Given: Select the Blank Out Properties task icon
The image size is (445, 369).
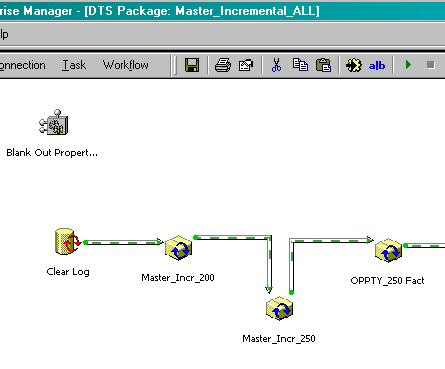Looking at the screenshot, I should tap(54, 123).
